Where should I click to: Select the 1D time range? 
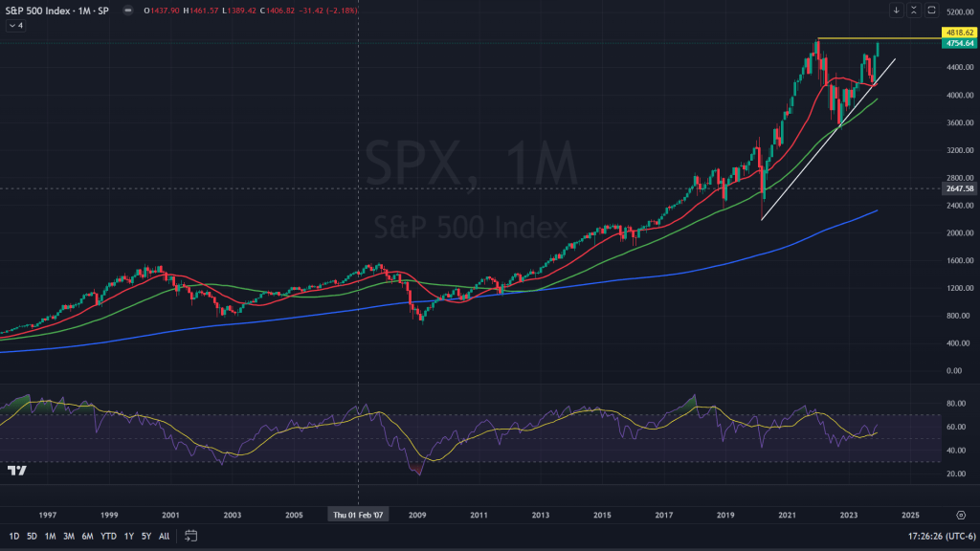pos(13,536)
